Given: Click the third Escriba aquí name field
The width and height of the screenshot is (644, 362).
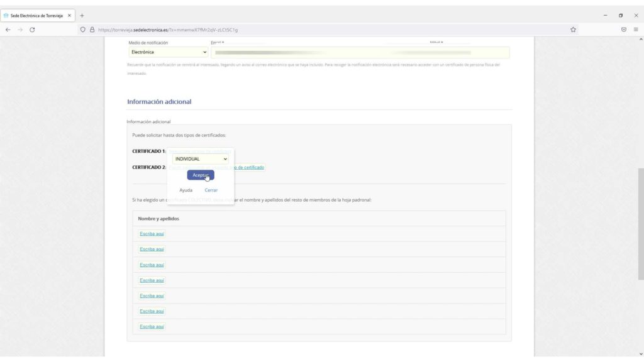Looking at the screenshot, I should (152, 265).
